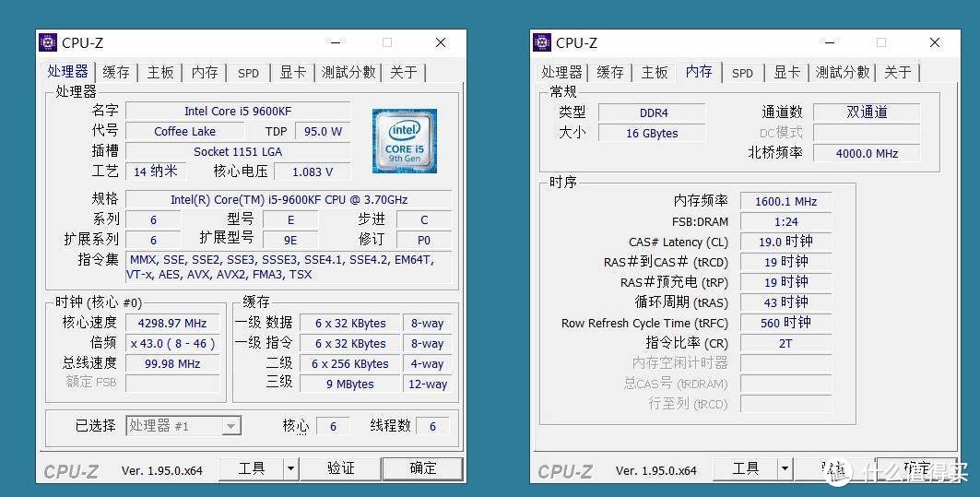Click the Socket 1151 LGA value
The width and height of the screenshot is (980, 497).
[x=238, y=151]
